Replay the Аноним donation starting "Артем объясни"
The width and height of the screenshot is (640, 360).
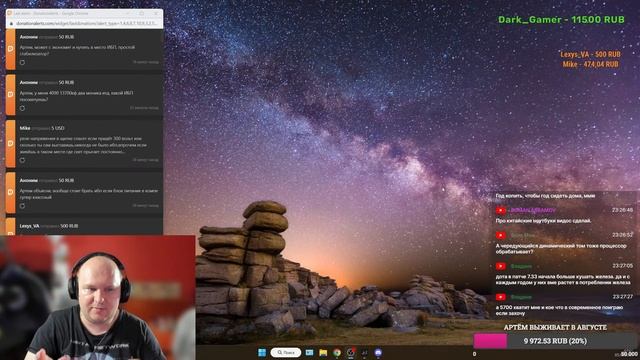22,206
